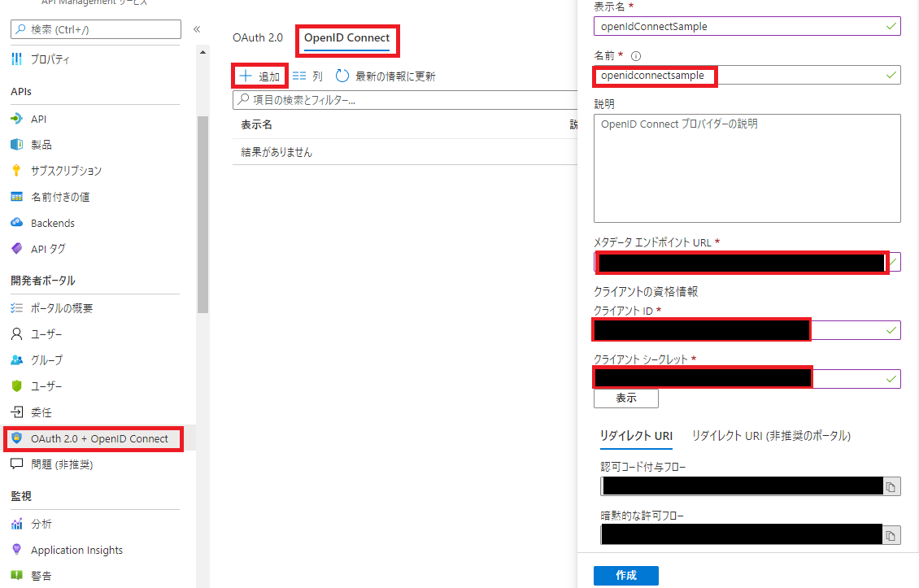Click the 追加 add button

coord(259,76)
